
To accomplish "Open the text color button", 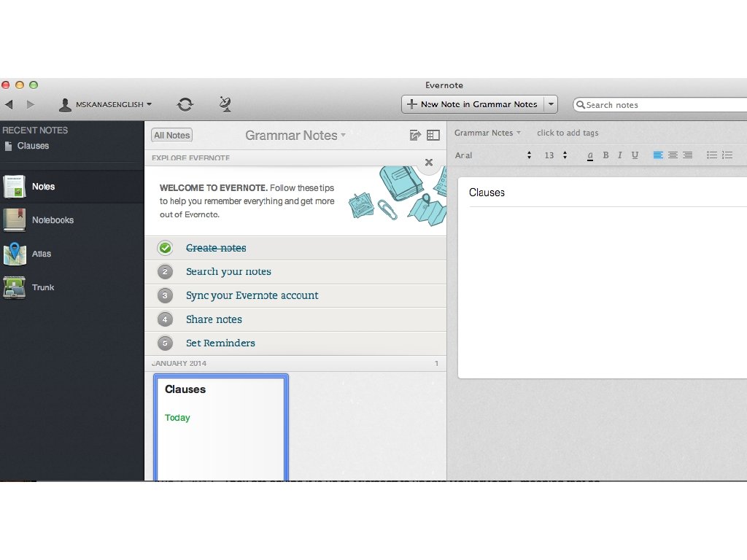I will point(590,155).
